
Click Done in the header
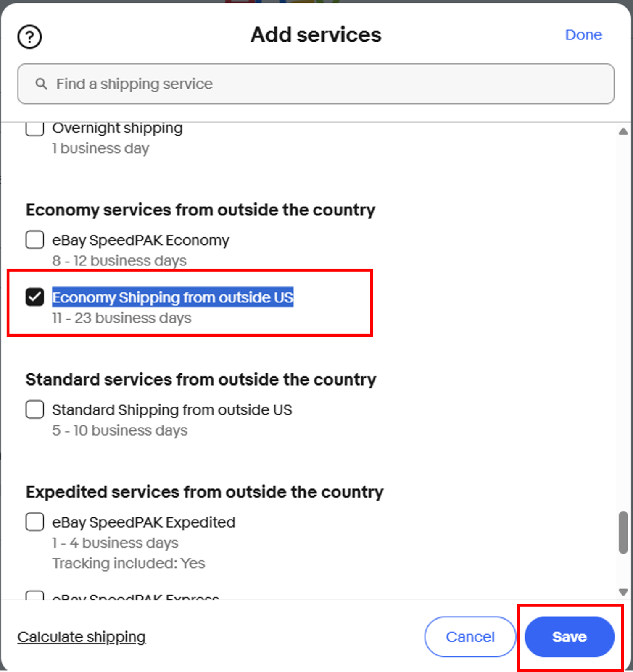pyautogui.click(x=583, y=35)
